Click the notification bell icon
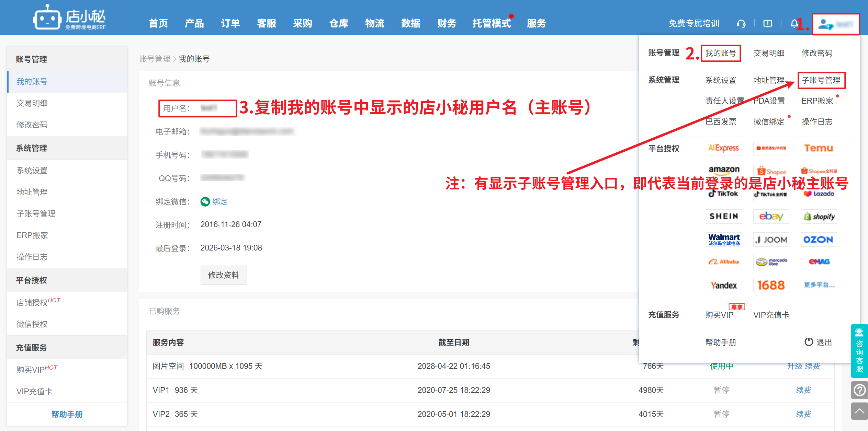868x431 pixels. click(794, 23)
